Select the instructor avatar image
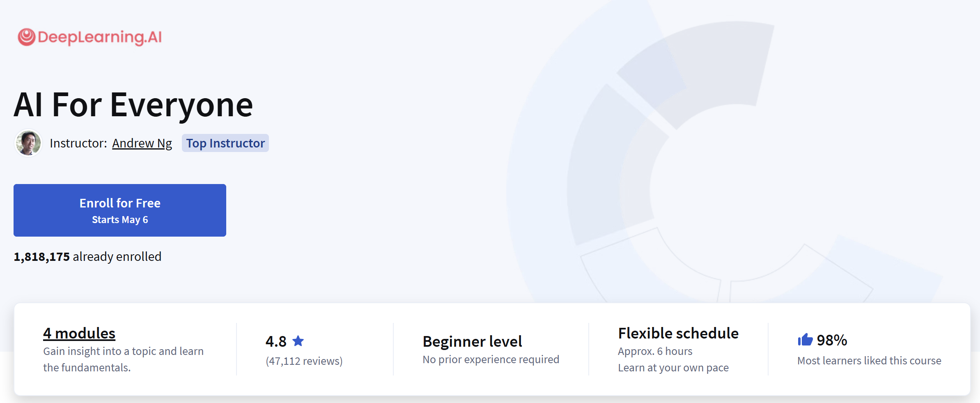The width and height of the screenshot is (980, 403). coord(28,143)
